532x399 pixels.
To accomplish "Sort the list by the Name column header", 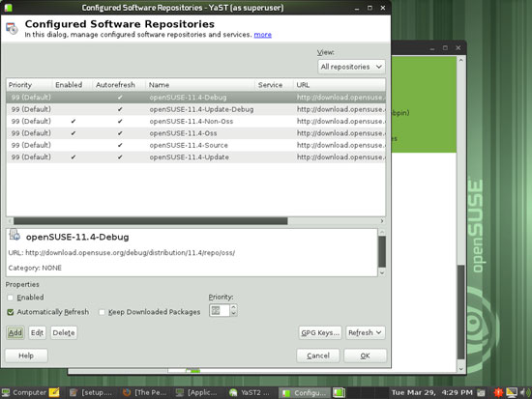I will point(200,85).
